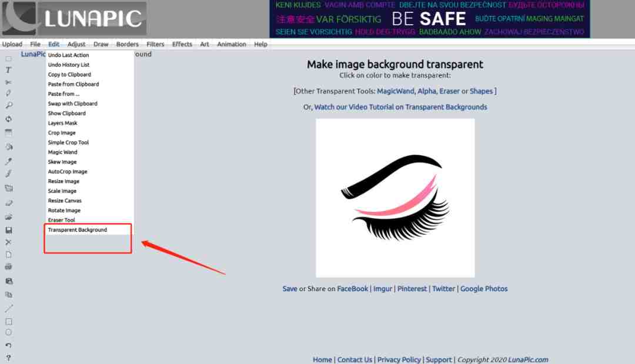Screen dimensions: 635x364
Task: Select the circle shape tool icon
Action: 8,332
